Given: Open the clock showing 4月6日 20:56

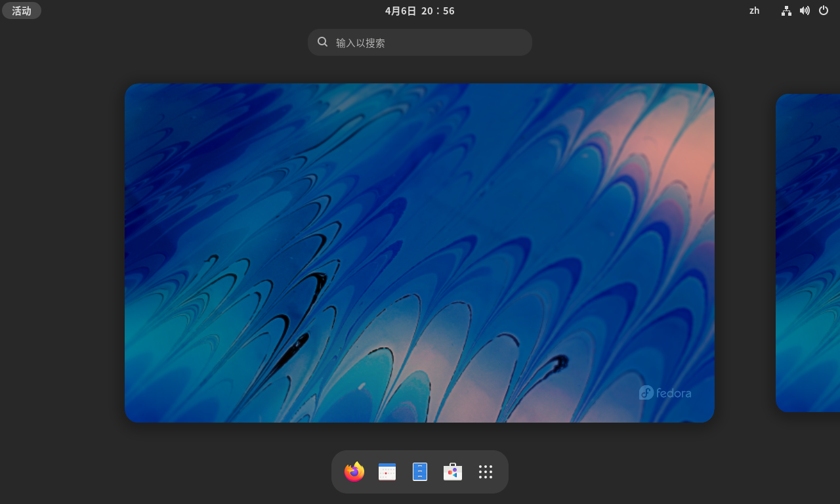Looking at the screenshot, I should [x=420, y=10].
